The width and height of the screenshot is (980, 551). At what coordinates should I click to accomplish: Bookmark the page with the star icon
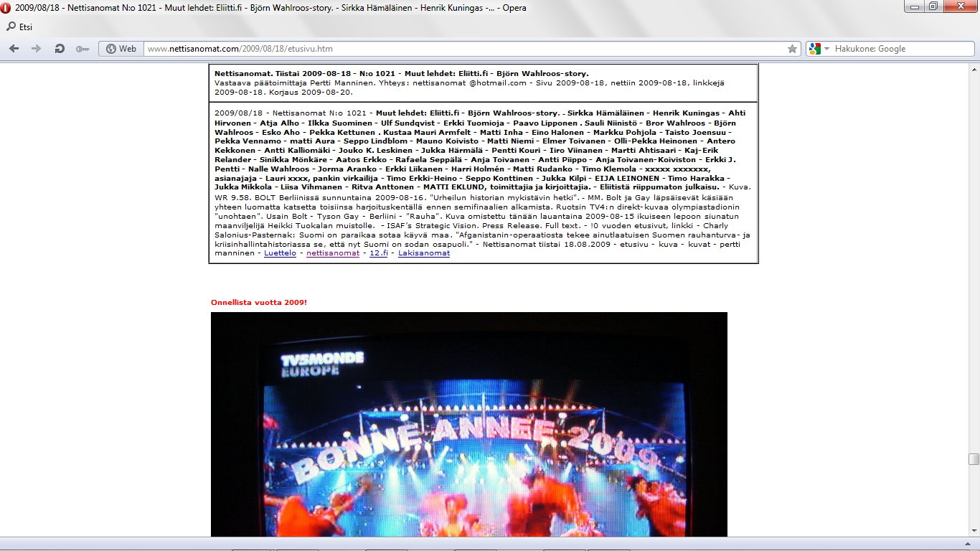coord(792,49)
